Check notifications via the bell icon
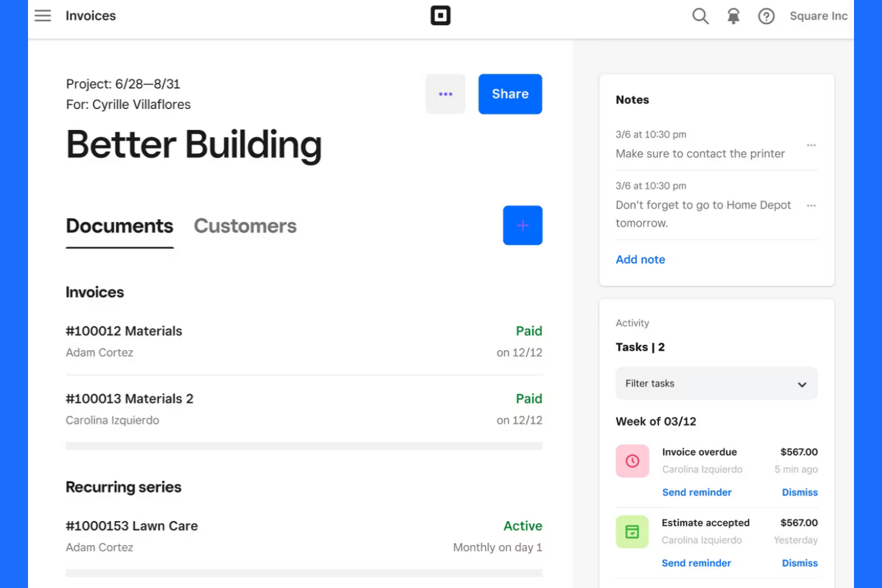 pos(733,16)
